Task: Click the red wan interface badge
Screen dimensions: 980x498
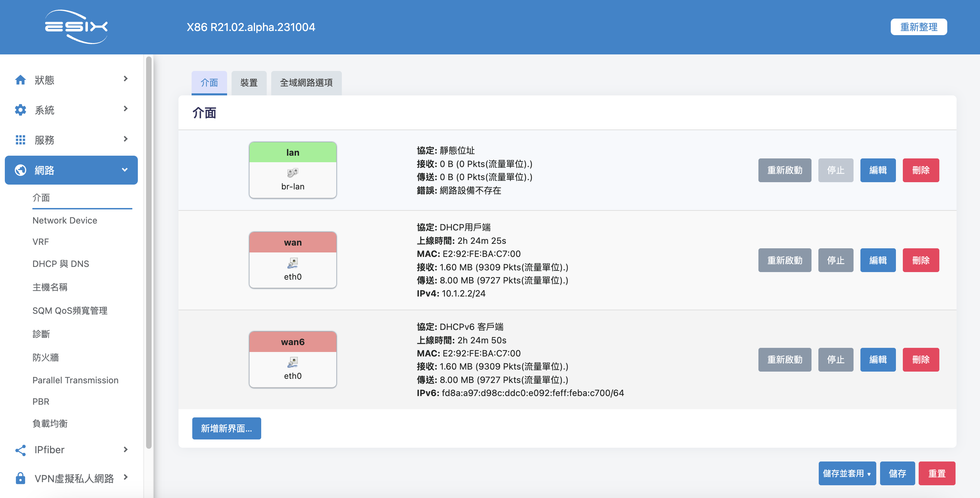Action: [x=293, y=242]
